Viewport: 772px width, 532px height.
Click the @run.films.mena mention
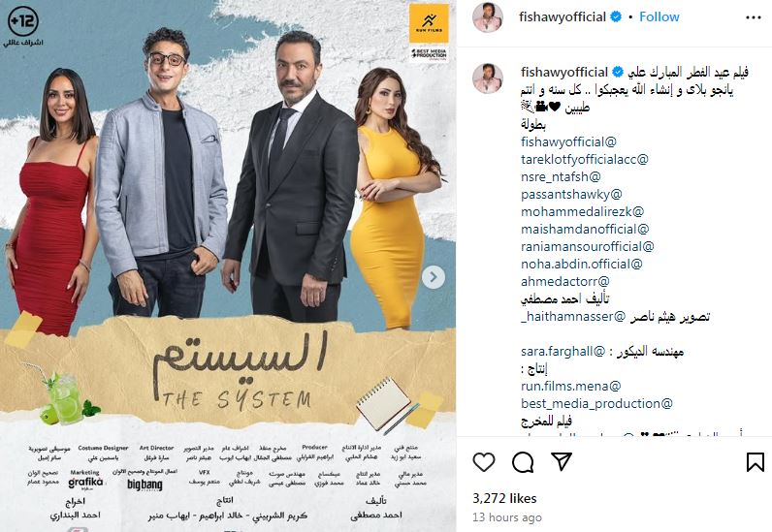[x=570, y=387]
